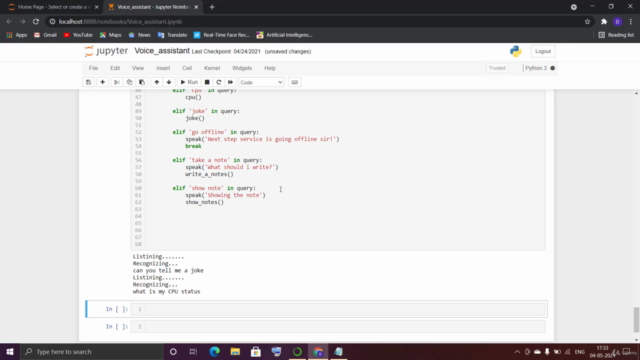This screenshot has width=640, height=360.
Task: Open the Windows Start menu
Action: [10, 351]
